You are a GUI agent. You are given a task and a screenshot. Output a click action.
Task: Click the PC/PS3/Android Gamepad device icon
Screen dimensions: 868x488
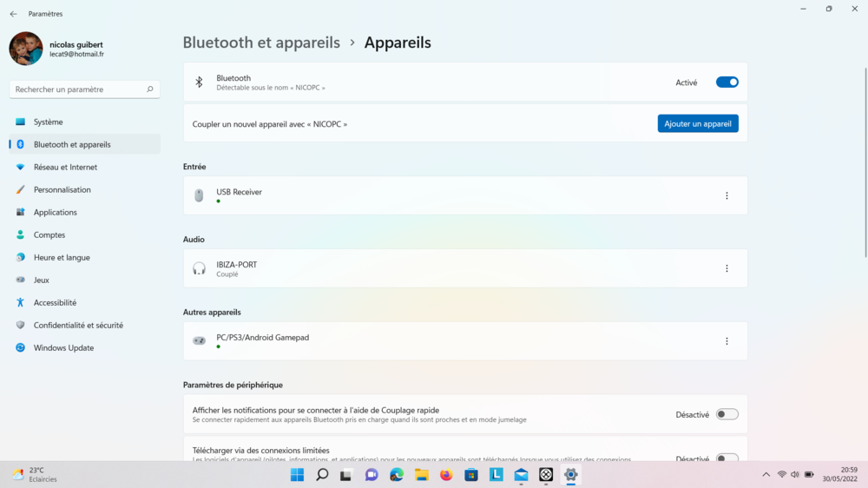pyautogui.click(x=199, y=341)
